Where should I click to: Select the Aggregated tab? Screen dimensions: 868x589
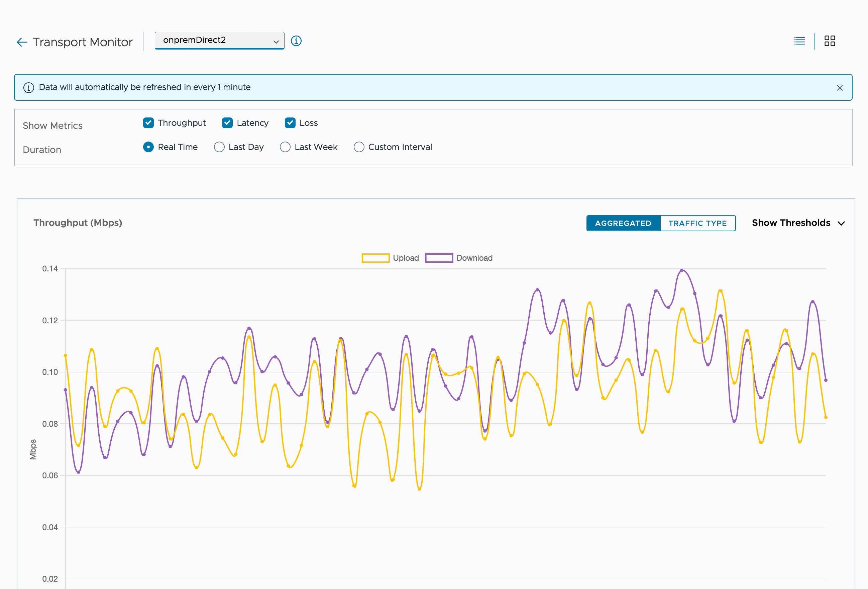(x=623, y=223)
